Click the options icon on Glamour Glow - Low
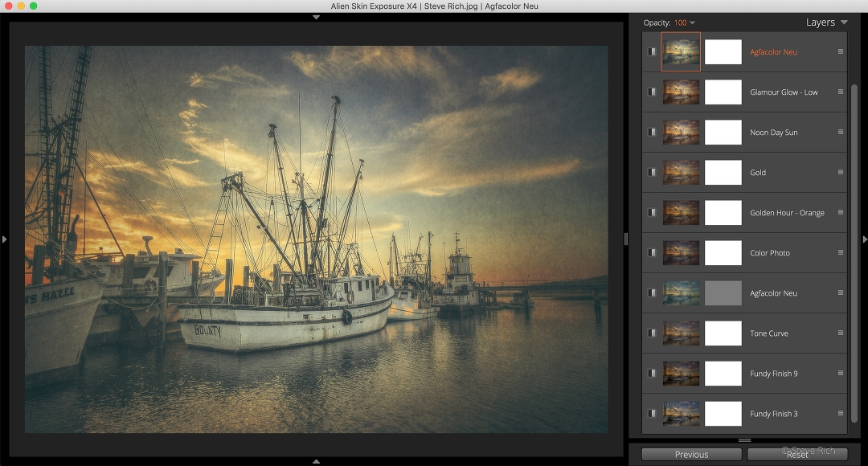 pos(841,92)
